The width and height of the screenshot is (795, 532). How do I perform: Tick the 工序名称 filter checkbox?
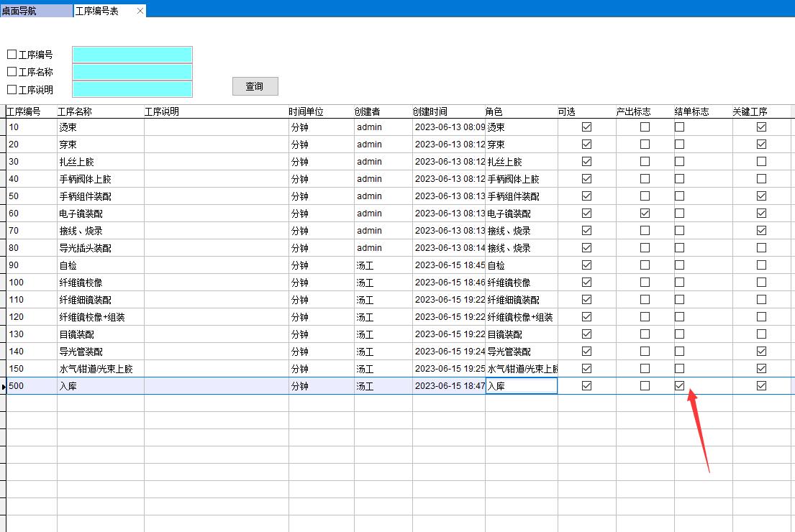pos(12,72)
